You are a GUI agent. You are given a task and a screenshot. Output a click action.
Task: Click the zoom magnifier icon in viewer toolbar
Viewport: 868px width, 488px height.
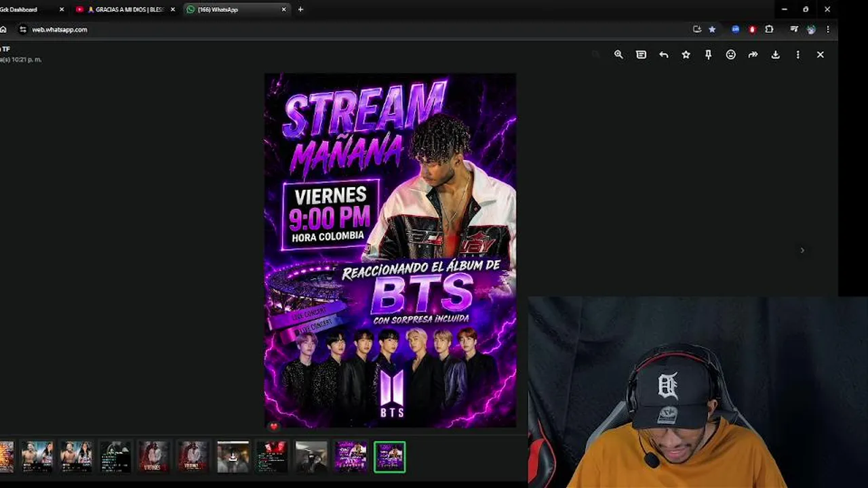pos(618,55)
